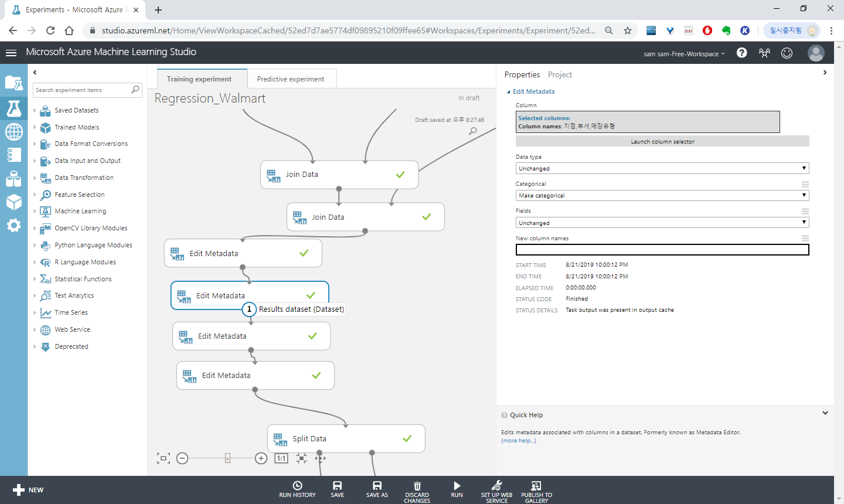This screenshot has width=844, height=504.
Task: Open the community people icon in header
Action: [x=764, y=53]
